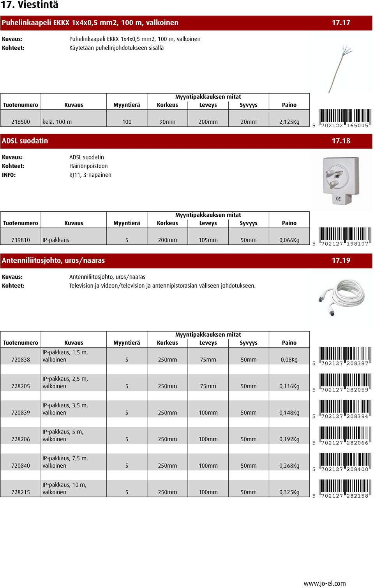Select section number 17.18
Image resolution: width=374 pixels, height=588 pixels.
tap(341, 141)
